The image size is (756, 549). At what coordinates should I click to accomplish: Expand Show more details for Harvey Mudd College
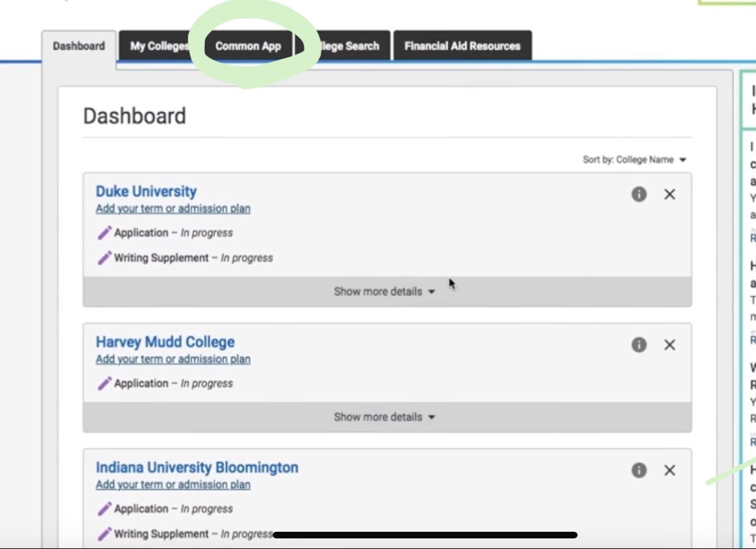pyautogui.click(x=387, y=417)
